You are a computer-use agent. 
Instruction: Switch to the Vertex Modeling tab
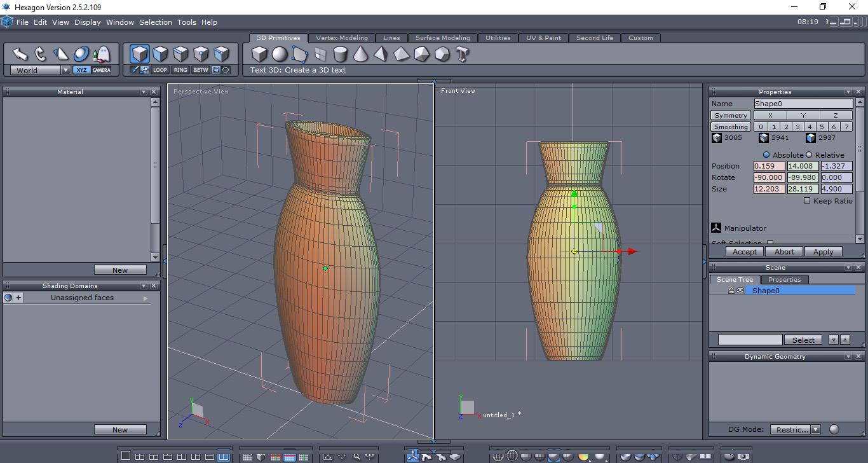pos(341,38)
